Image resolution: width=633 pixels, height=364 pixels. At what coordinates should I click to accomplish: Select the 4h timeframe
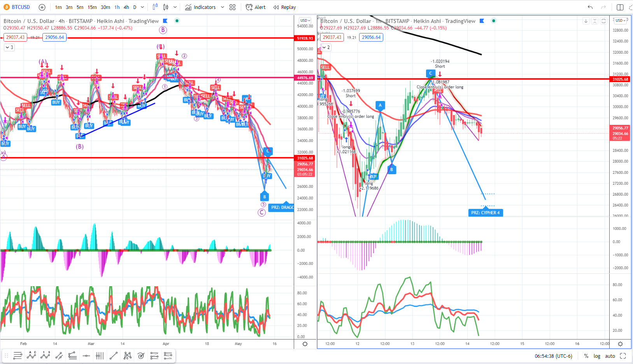(126, 7)
